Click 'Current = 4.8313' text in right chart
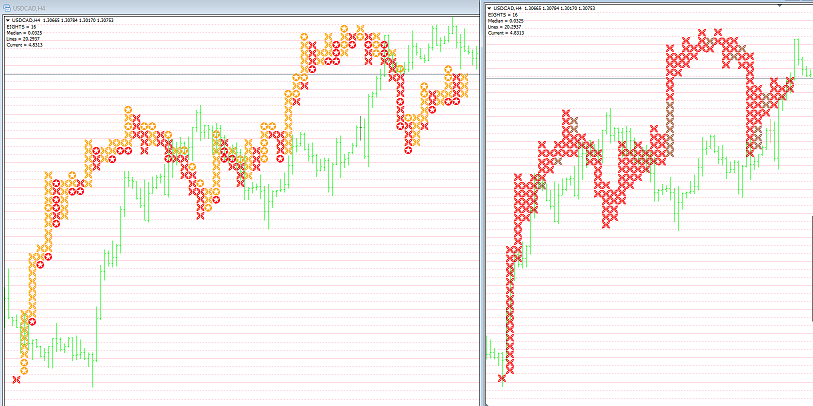The width and height of the screenshot is (813, 406). [506, 33]
